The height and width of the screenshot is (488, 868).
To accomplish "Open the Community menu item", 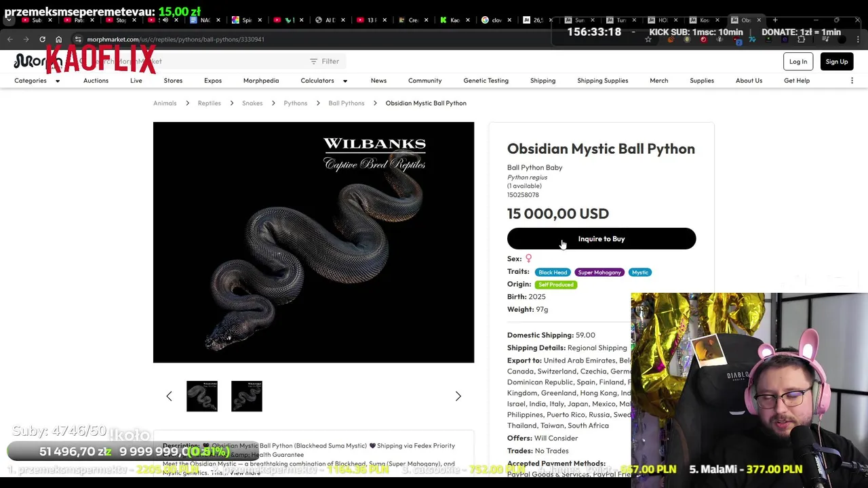I will coord(425,81).
